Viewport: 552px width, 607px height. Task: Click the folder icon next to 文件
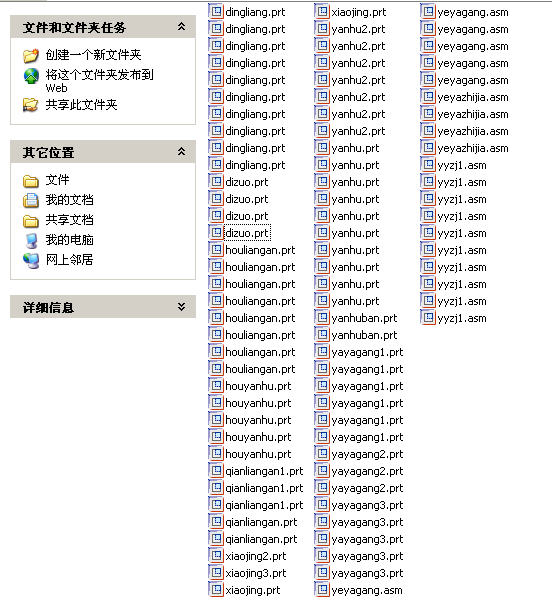click(31, 180)
